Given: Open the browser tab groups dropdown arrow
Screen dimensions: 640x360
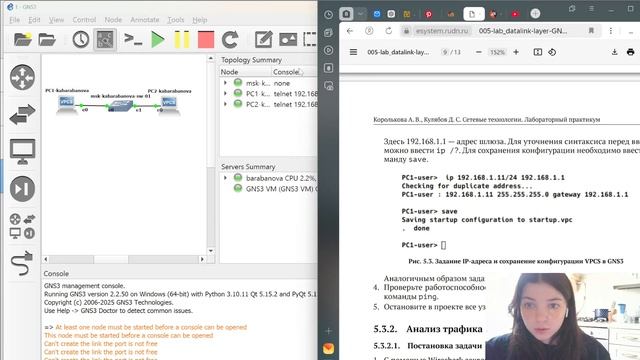Looking at the screenshot, I should (x=360, y=14).
